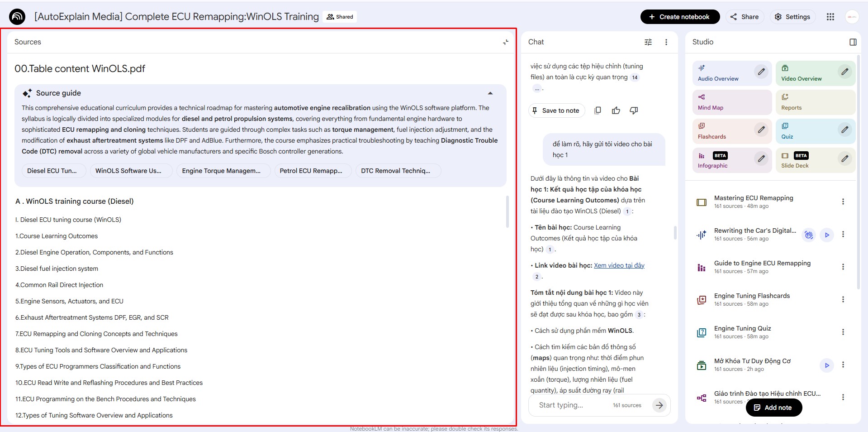Click the sources content scrollbar
Screen dimensions: 868x432
pos(507,212)
